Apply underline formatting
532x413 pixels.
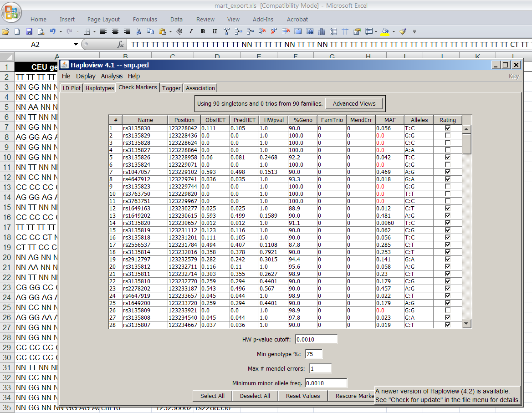click(x=215, y=31)
